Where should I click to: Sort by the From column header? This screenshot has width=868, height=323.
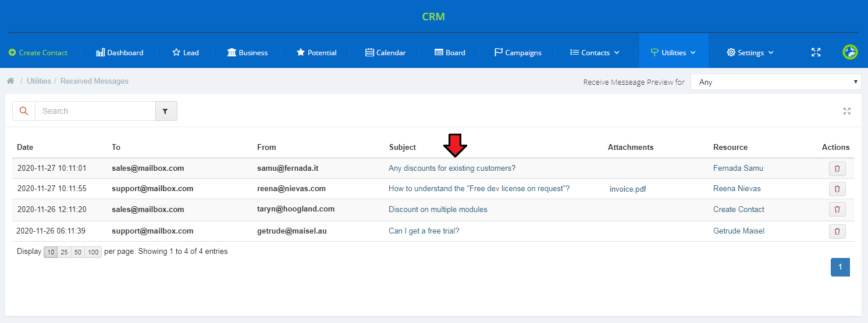click(266, 148)
